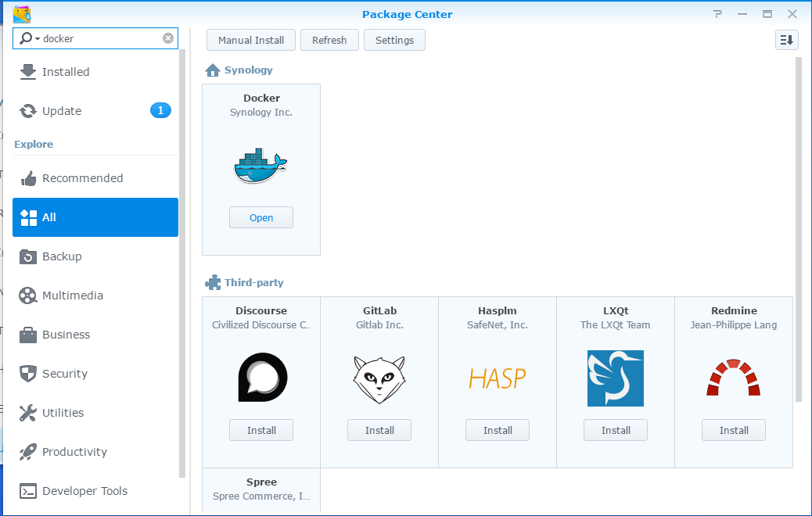Click the 'Jean-Philippe Lang' developer text
This screenshot has height=516, width=812.
pos(733,325)
